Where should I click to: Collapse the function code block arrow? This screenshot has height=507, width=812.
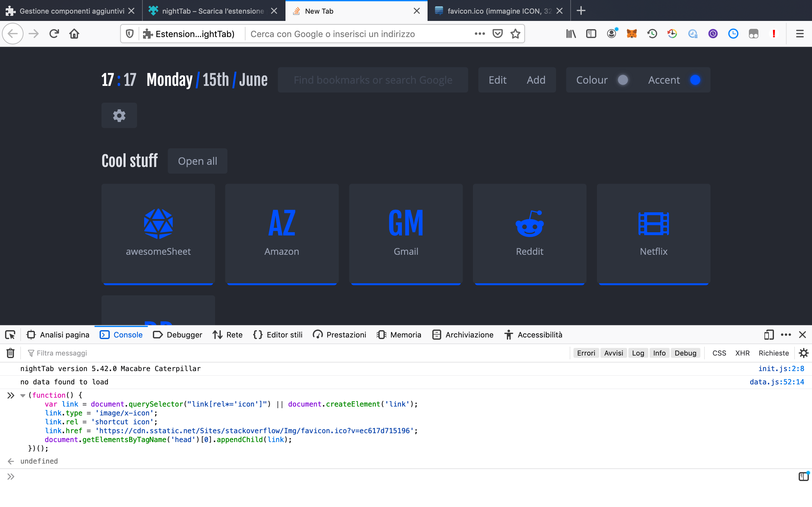23,395
